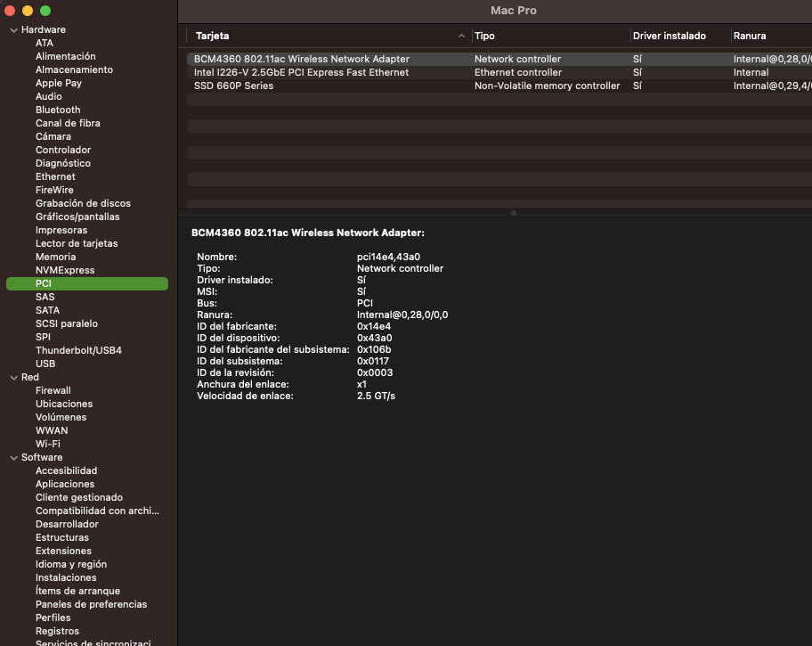This screenshot has height=646, width=812.
Task: Open Grabación de discos entry
Action: click(83, 204)
